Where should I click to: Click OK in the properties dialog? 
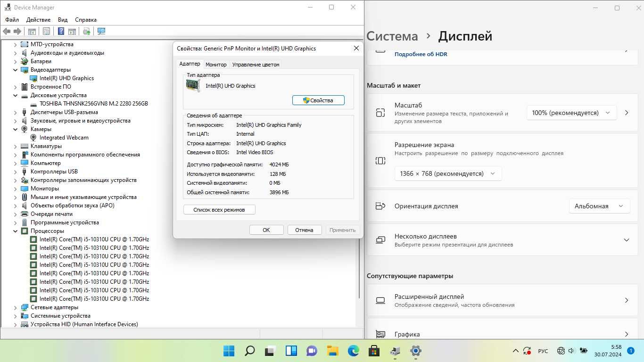tap(266, 230)
